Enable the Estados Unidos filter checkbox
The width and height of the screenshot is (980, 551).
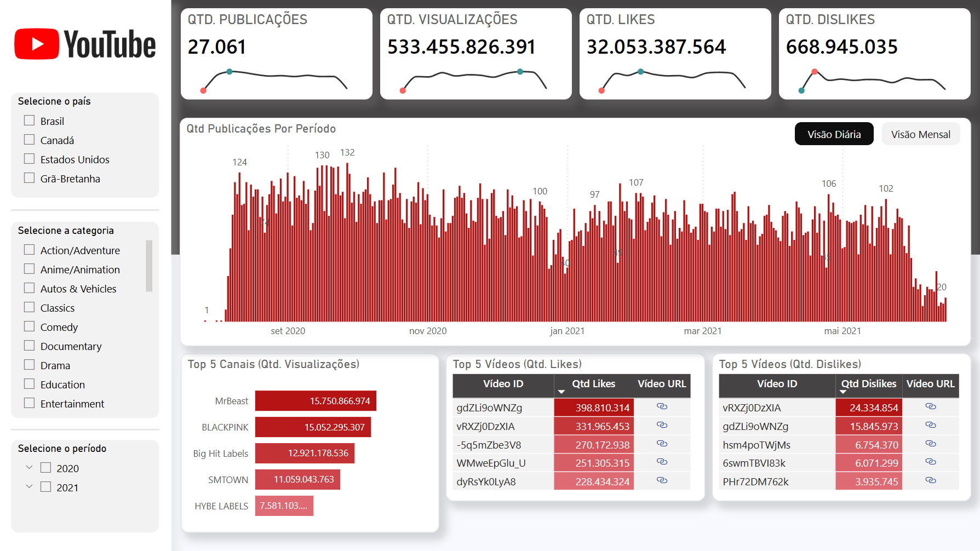(x=30, y=159)
